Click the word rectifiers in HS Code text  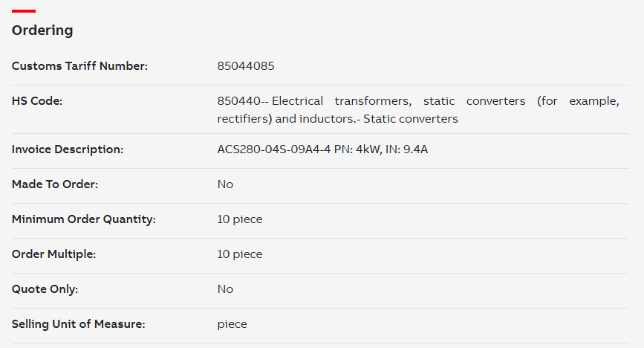[x=243, y=119]
